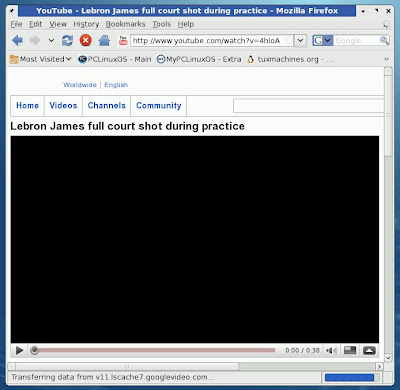The width and height of the screenshot is (400, 390).
Task: Toggle the small player size icon
Action: tap(350, 350)
